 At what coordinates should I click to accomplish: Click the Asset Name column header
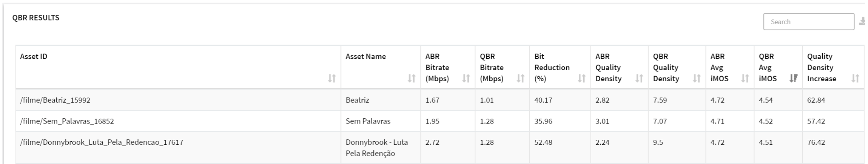365,56
